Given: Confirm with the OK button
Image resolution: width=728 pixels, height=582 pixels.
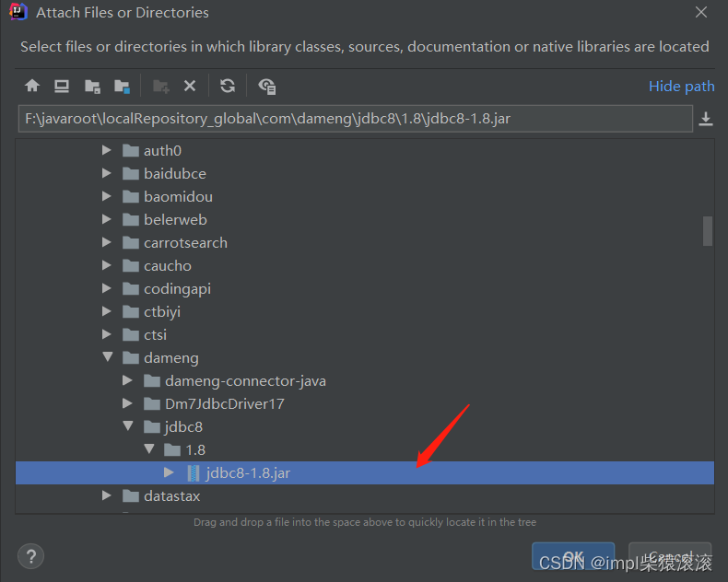Looking at the screenshot, I should tap(573, 556).
